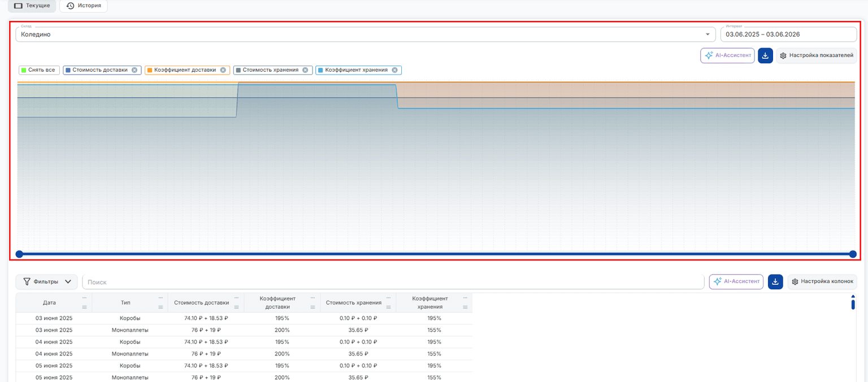
Task: Click 74.10 ₽ + 18.53 ₽ in the 03 июня Коробы row
Action: click(x=206, y=318)
